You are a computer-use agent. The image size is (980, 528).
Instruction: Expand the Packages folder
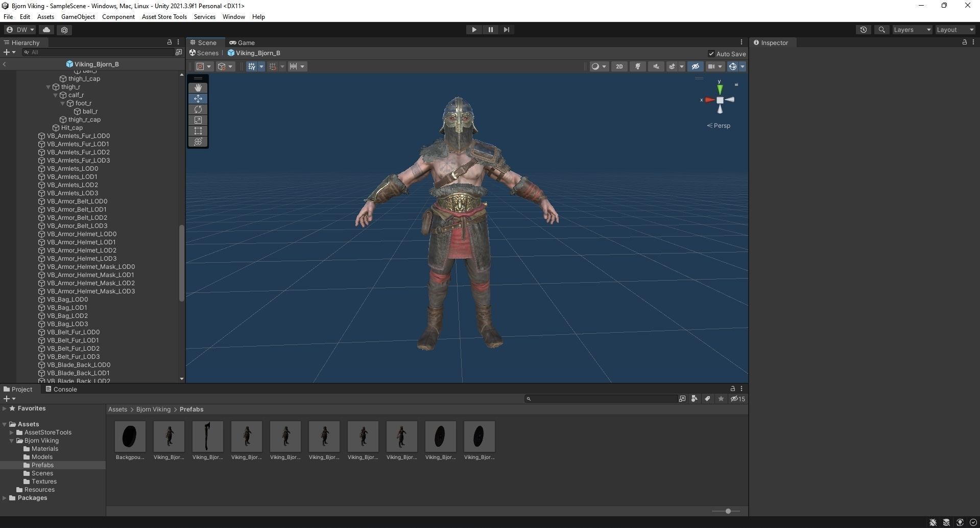pyautogui.click(x=5, y=498)
